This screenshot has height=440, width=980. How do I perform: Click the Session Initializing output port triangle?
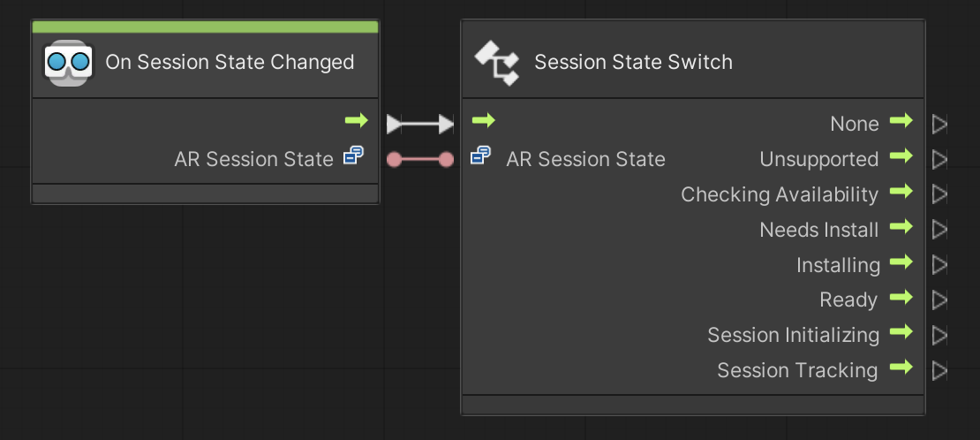pyautogui.click(x=939, y=336)
